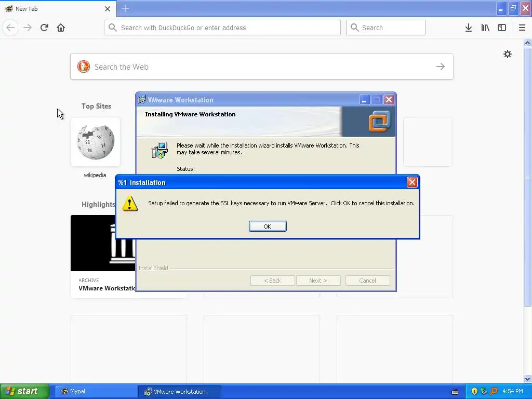
Task: Restore down the Mypal browser window
Action: pos(513,8)
